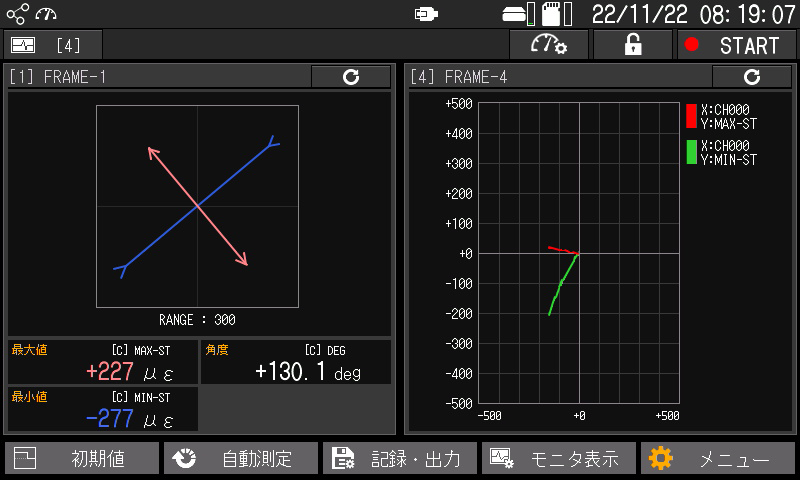Select the MAX-ST value +227 με
800x480 pixels.
coord(130,372)
